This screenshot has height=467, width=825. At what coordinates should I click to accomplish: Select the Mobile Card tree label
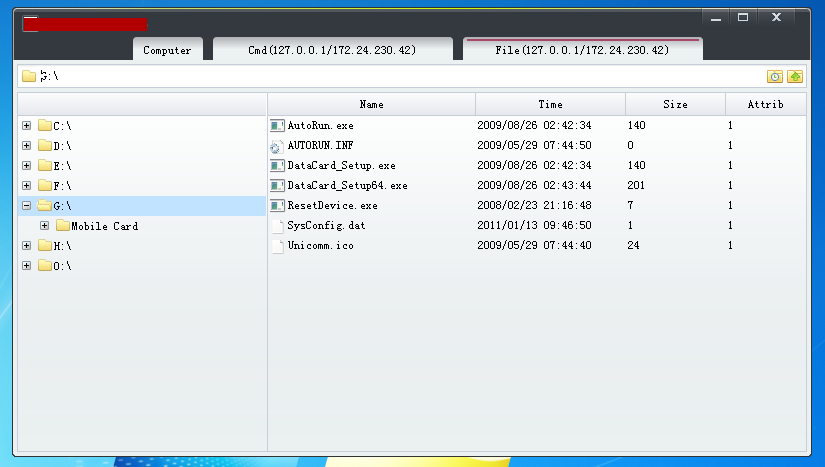pos(105,226)
